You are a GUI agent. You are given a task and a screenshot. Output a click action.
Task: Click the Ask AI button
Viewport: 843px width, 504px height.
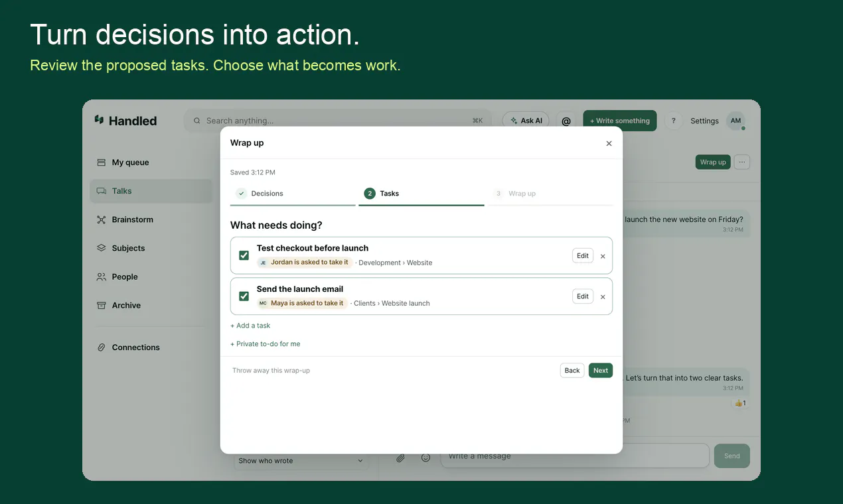(526, 121)
